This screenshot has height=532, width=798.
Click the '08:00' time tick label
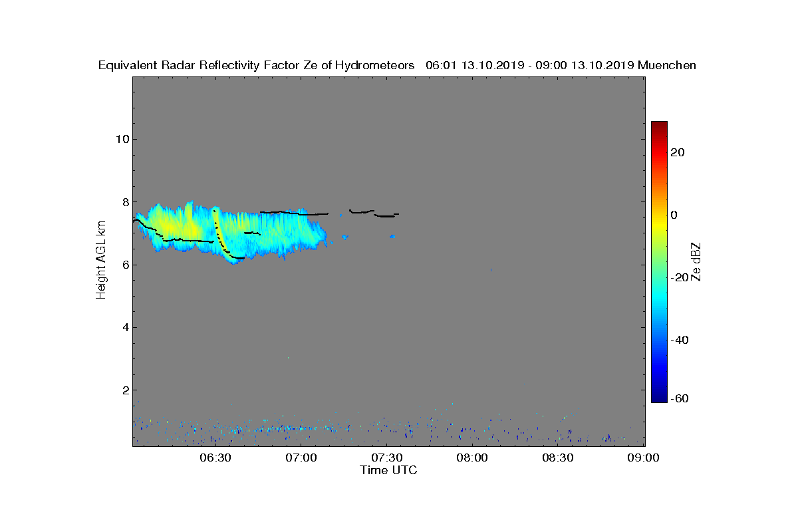click(473, 458)
